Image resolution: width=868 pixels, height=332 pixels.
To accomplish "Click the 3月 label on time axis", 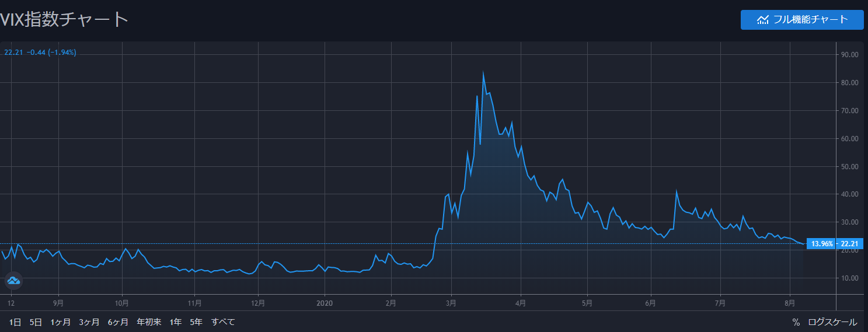I will (x=451, y=303).
